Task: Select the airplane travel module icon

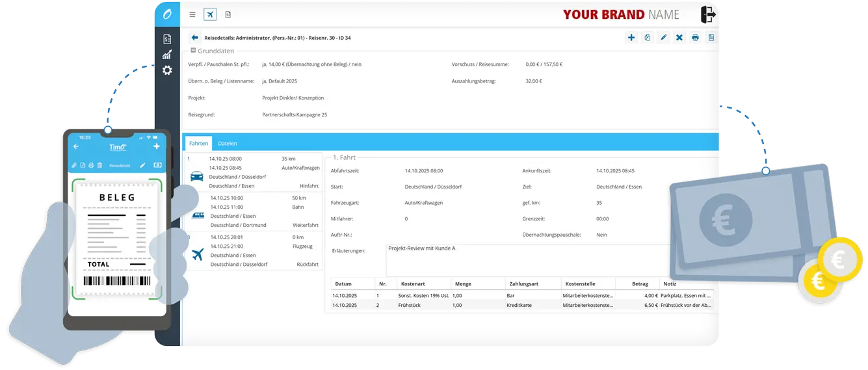Action: [x=210, y=14]
